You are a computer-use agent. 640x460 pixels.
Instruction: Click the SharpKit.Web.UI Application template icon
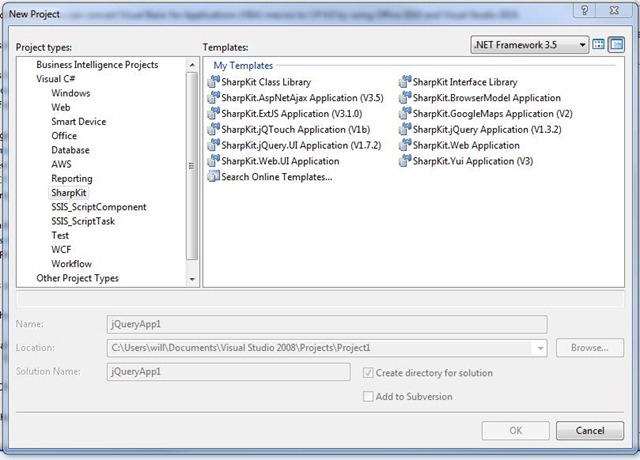(x=213, y=161)
